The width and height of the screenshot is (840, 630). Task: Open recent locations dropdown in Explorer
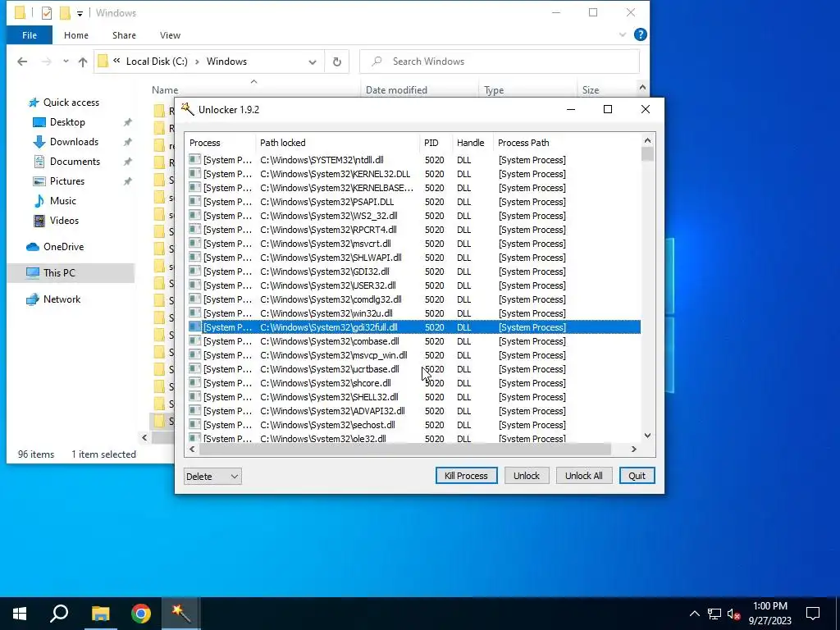66,62
